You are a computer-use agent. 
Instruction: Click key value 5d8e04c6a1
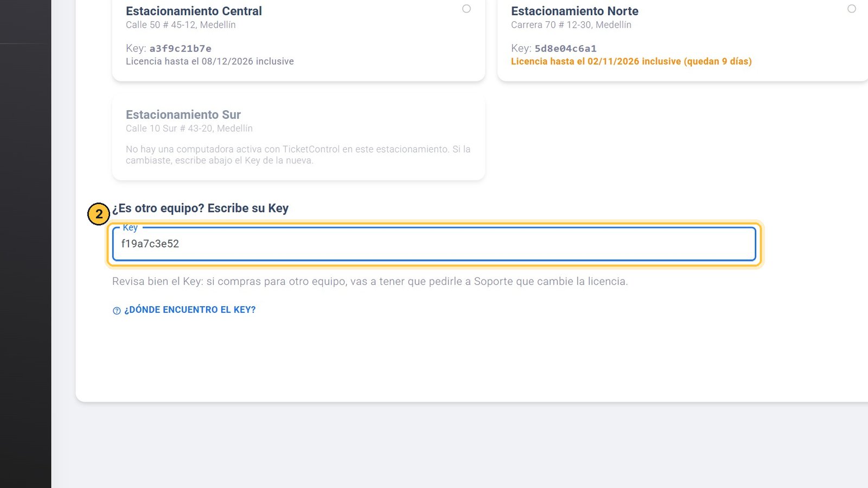tap(566, 48)
